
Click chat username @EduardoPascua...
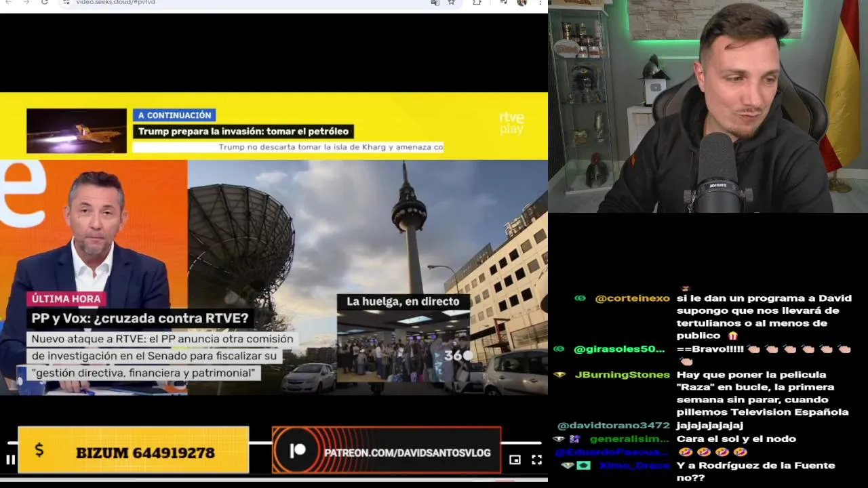[x=612, y=452]
